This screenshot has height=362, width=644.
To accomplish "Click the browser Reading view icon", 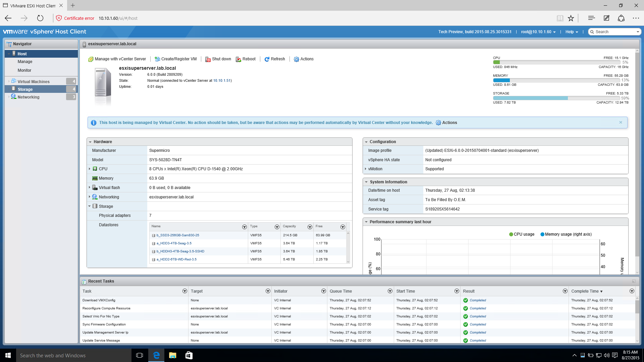I will 560,18.
